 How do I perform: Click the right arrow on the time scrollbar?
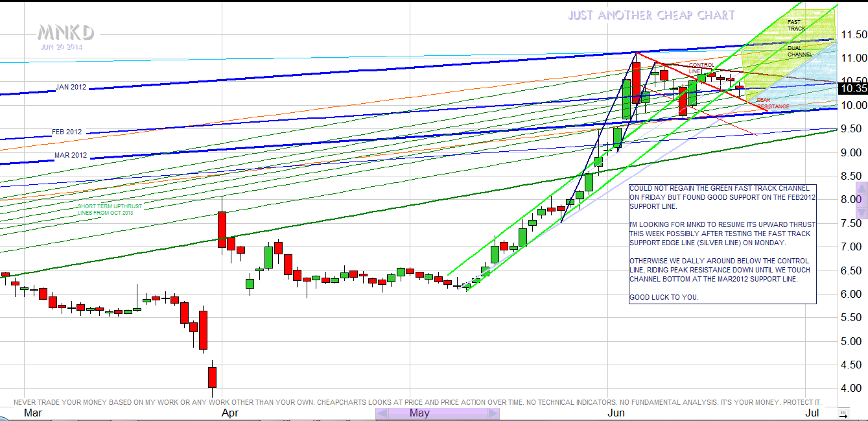(x=493, y=413)
